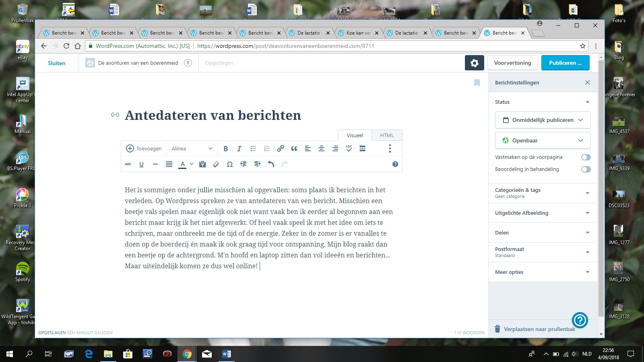Image resolution: width=644 pixels, height=362 pixels.
Task: Apply italic formatting to text
Action: tap(239, 148)
